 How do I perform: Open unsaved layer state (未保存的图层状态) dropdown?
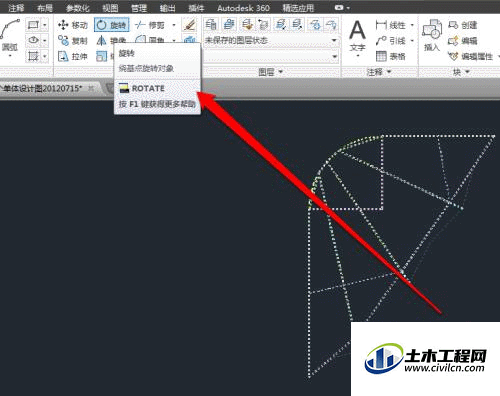coord(334,41)
